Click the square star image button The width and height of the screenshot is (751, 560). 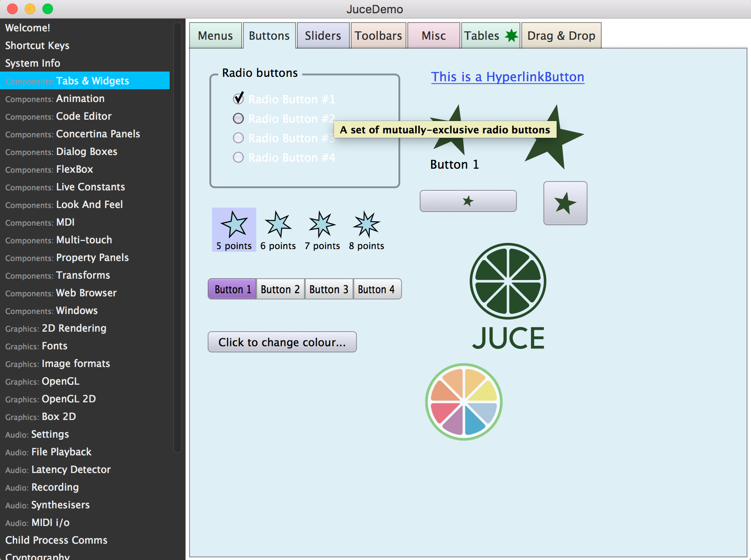(x=565, y=203)
